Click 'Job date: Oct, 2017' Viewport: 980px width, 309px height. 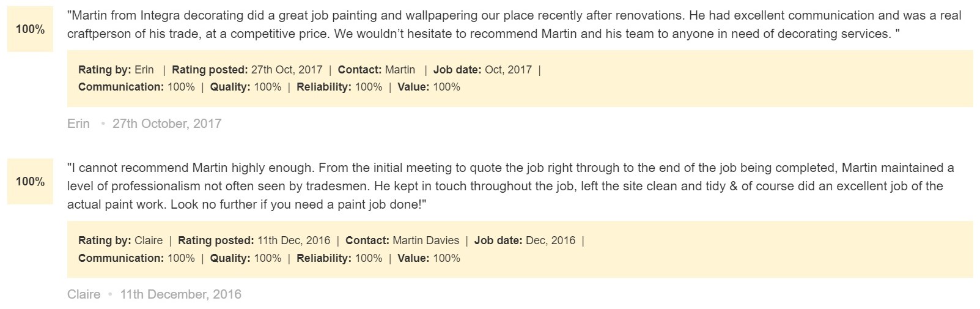(482, 70)
